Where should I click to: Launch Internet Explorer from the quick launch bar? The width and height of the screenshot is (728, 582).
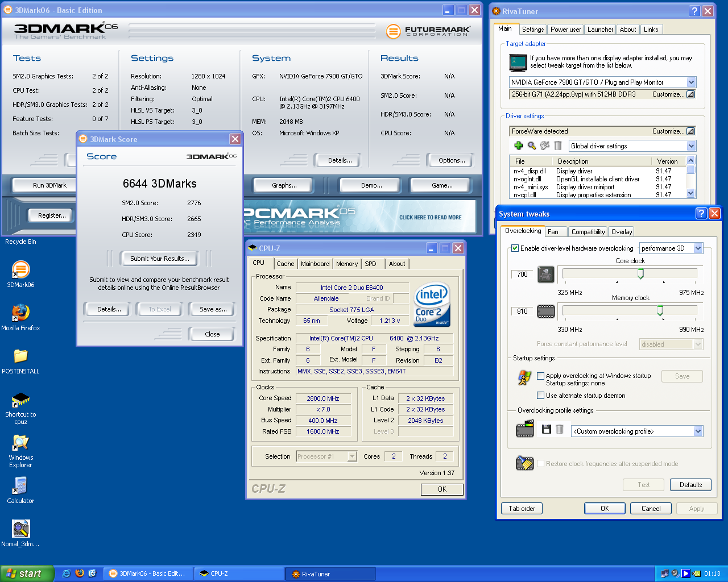66,573
